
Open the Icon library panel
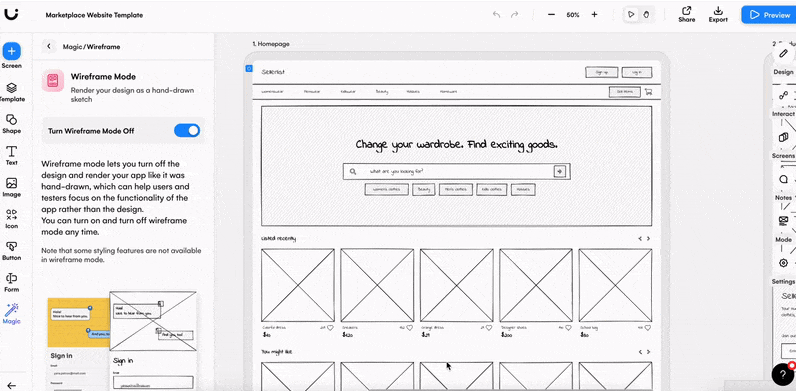(x=12, y=219)
